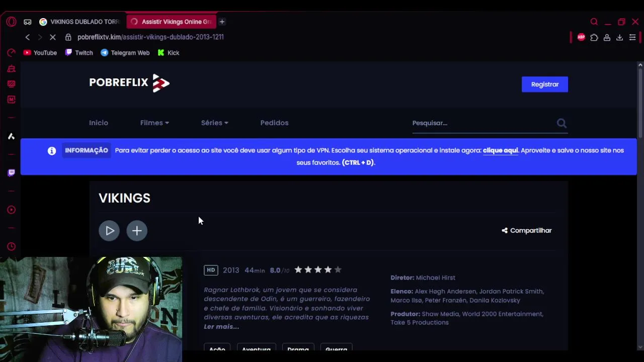Open tab search magnifier in title bar
Viewport: 644px width, 362px height.
594,22
